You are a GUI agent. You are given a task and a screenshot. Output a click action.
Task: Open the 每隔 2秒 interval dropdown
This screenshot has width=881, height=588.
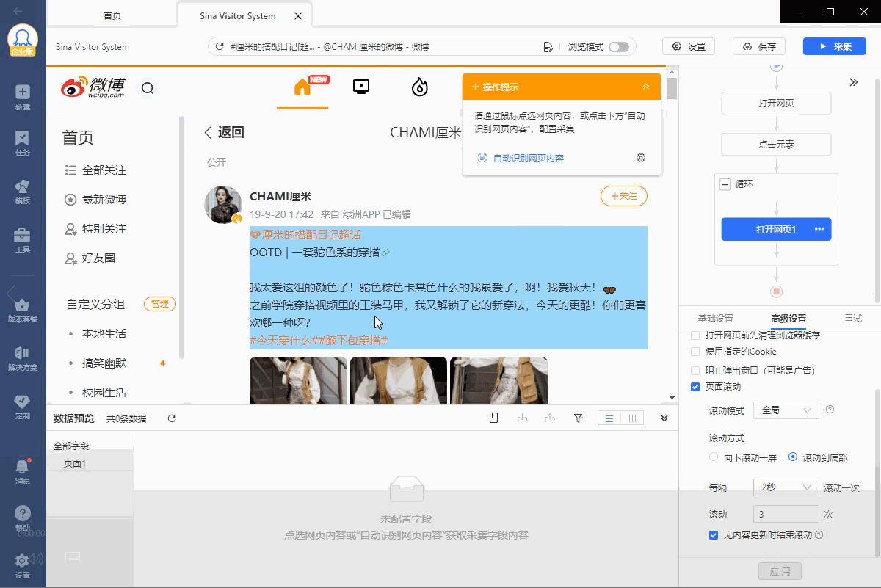coord(786,487)
